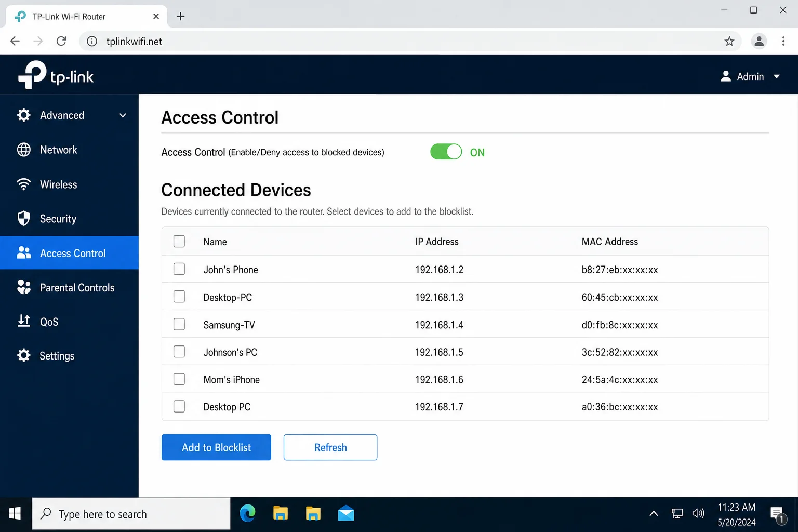Click the Network globe icon
The image size is (798, 532).
pyautogui.click(x=24, y=150)
